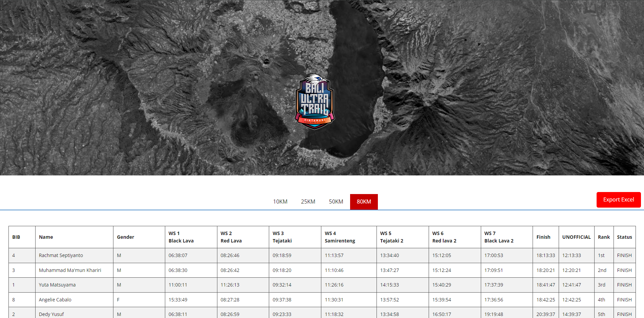This screenshot has width=644, height=318.
Task: Select runner Rachmat Septiyanto's name
Action: (x=61, y=255)
